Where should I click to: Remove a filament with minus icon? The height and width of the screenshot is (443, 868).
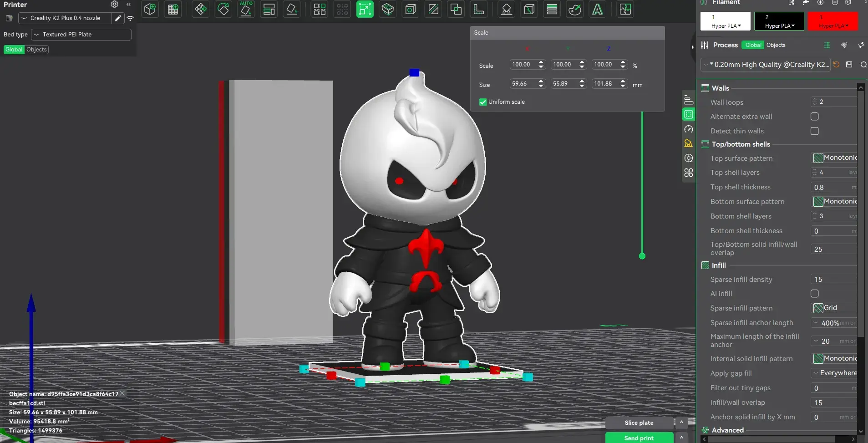coord(835,2)
